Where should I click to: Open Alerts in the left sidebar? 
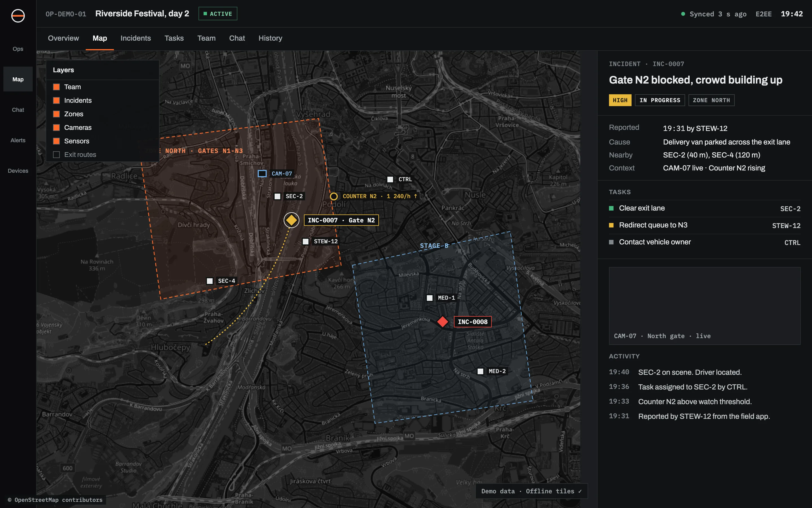tap(18, 141)
